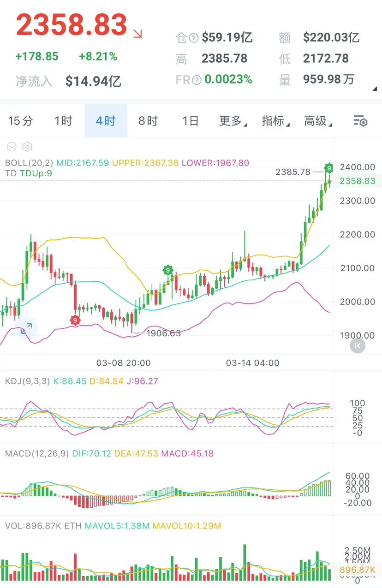382x588 pixels.
Task: Tap the low value 2172.78
Action: tap(326, 59)
